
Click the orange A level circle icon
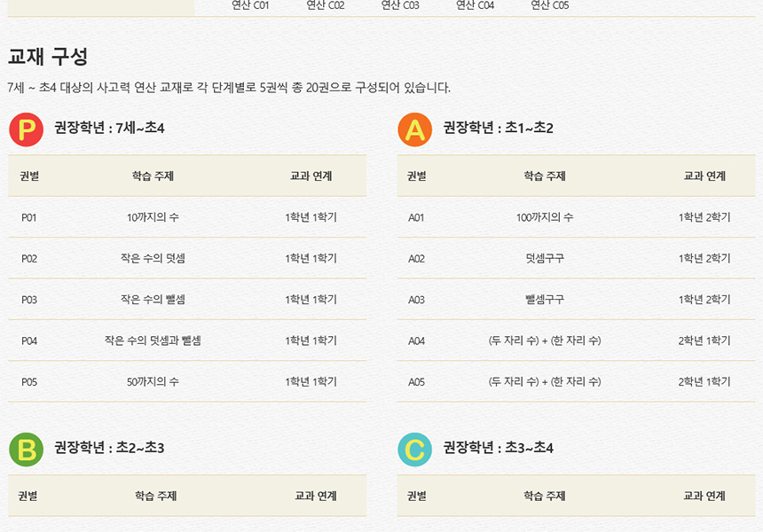point(414,129)
